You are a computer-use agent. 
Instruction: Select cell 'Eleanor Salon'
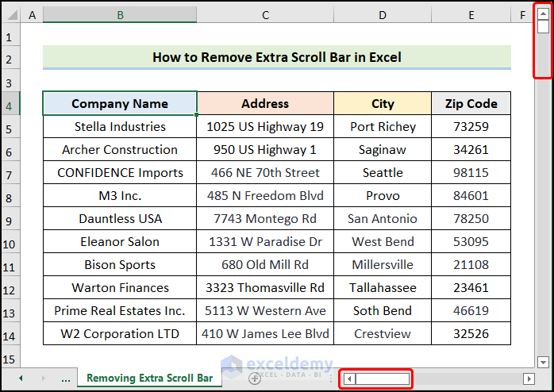click(120, 241)
